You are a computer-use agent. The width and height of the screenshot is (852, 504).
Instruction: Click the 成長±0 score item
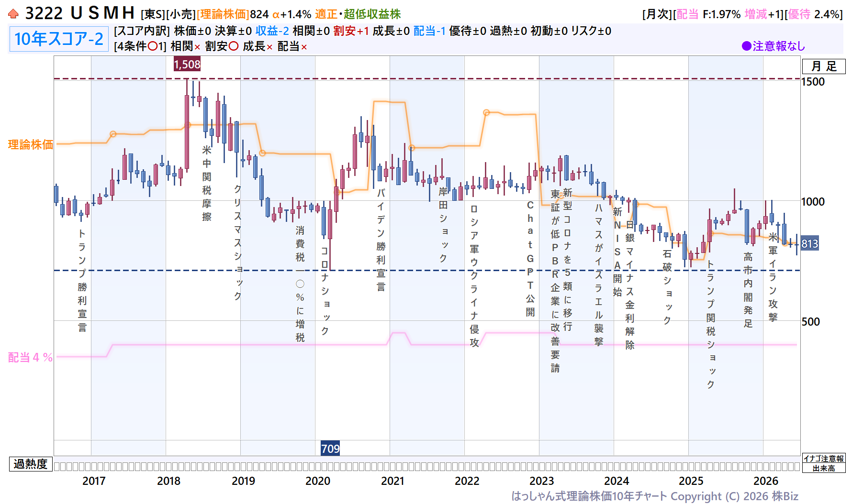click(391, 31)
